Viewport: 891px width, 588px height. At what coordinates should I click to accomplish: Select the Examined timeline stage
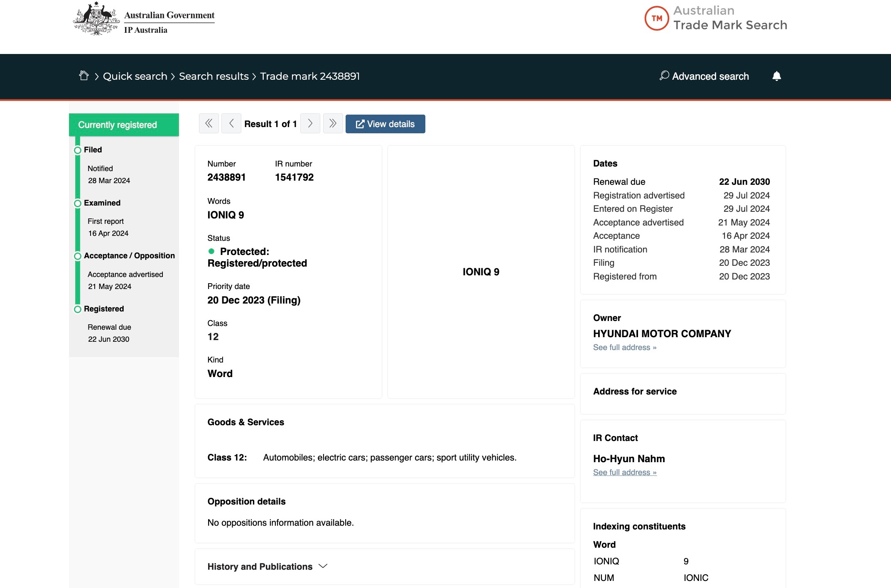click(x=102, y=203)
